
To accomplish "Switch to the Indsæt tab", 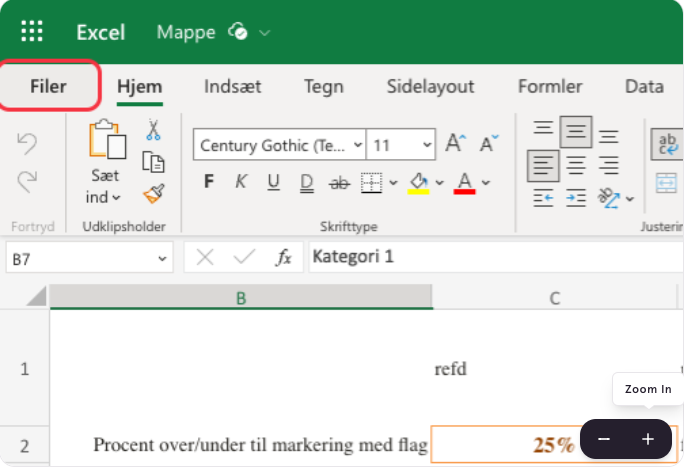I will pos(233,87).
